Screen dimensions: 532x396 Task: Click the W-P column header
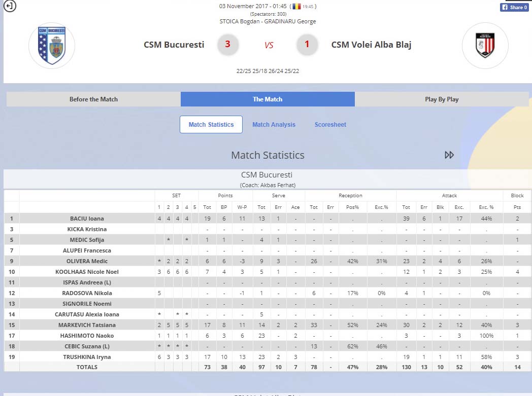tap(242, 207)
